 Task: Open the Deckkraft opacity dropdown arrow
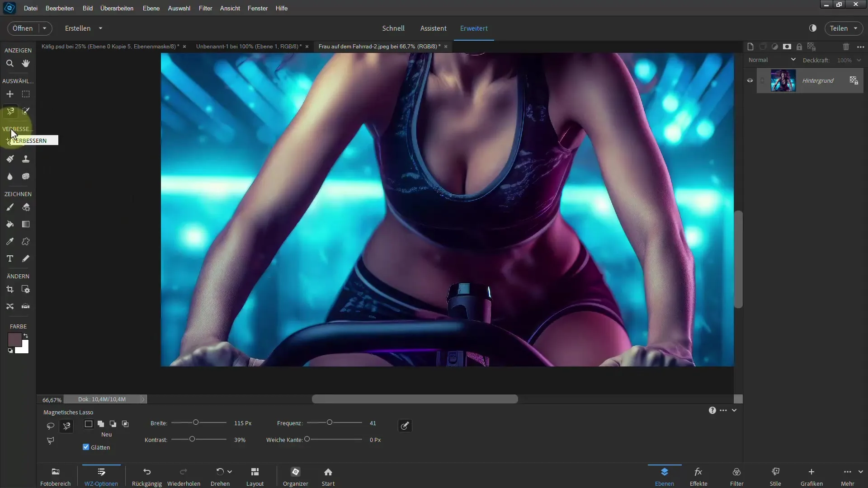[859, 60]
